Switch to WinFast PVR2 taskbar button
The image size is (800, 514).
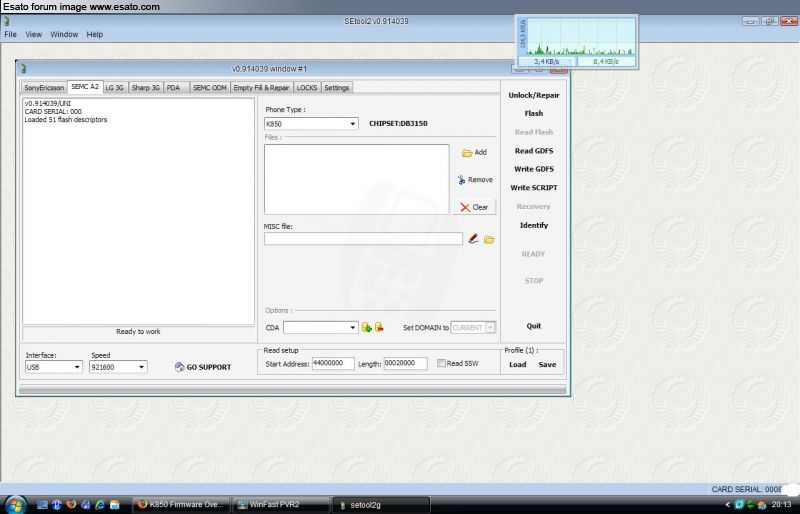[280, 505]
